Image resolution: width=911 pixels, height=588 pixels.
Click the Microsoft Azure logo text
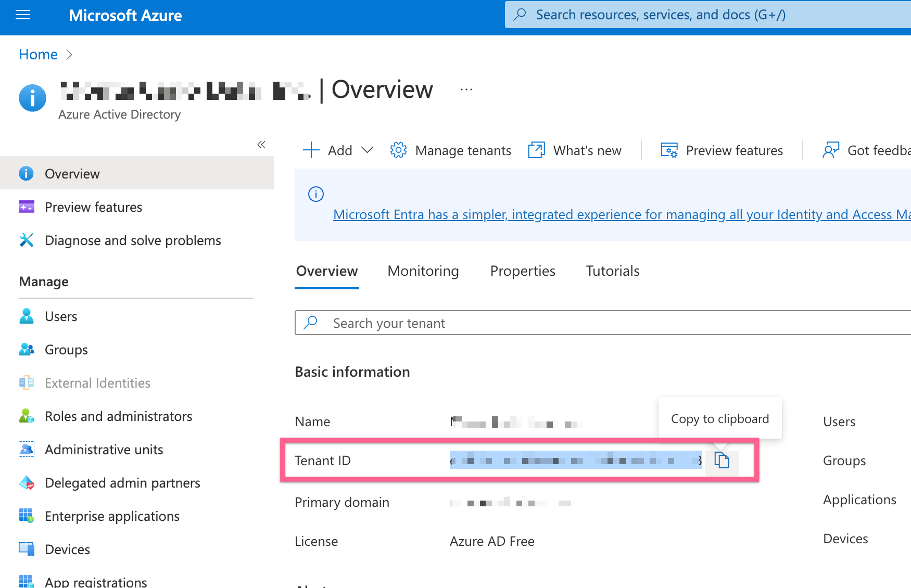click(x=125, y=16)
